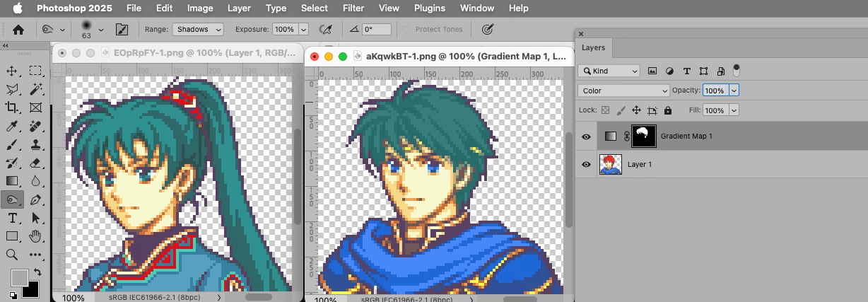The height and width of the screenshot is (302, 868).
Task: Open the Filter menu
Action: pos(353,8)
